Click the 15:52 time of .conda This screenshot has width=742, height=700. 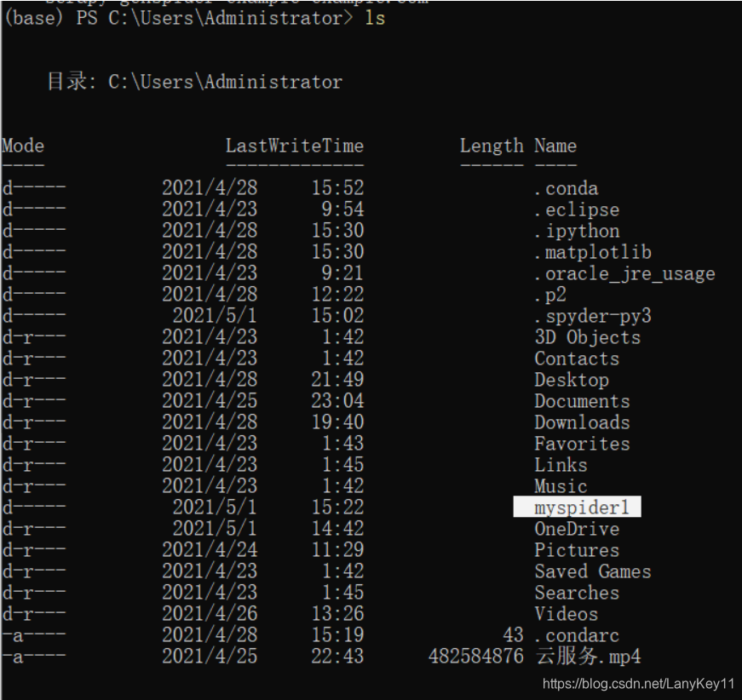[337, 188]
